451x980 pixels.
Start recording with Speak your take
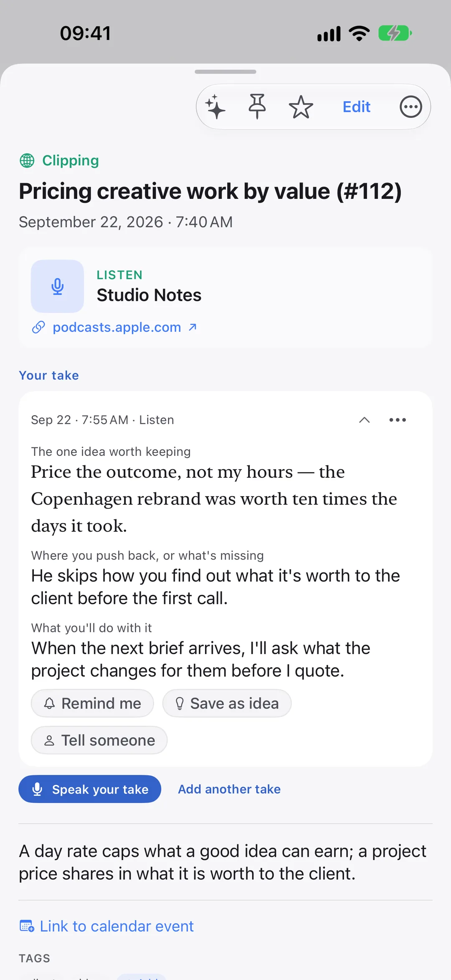(90, 789)
